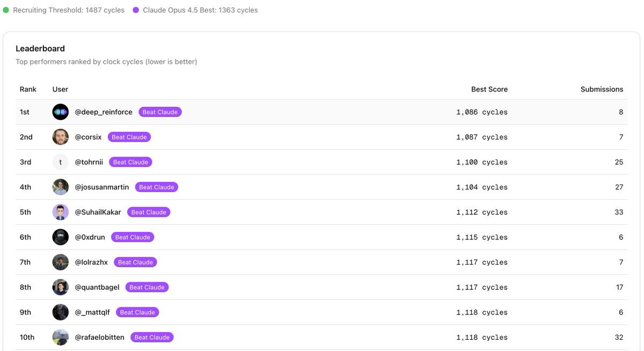644x351 pixels.
Task: Click the Leaderboard heading
Action: [40, 48]
